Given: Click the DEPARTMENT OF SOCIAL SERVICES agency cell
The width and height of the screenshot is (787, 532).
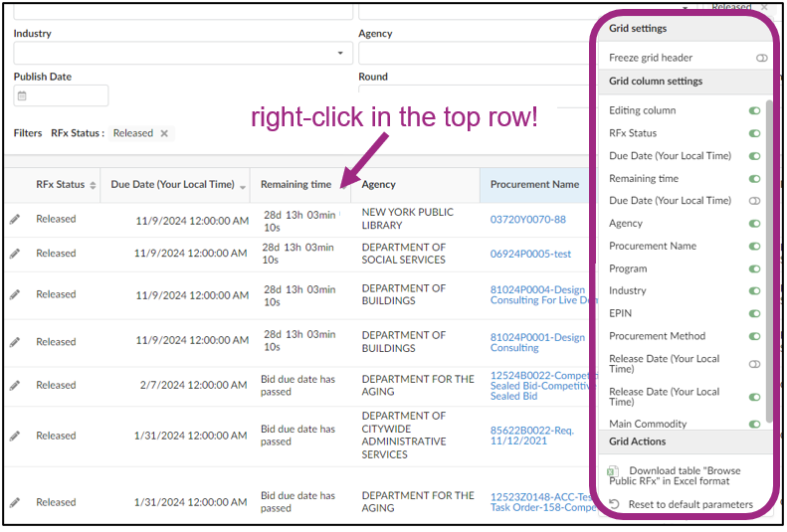Looking at the screenshot, I should pos(403,254).
